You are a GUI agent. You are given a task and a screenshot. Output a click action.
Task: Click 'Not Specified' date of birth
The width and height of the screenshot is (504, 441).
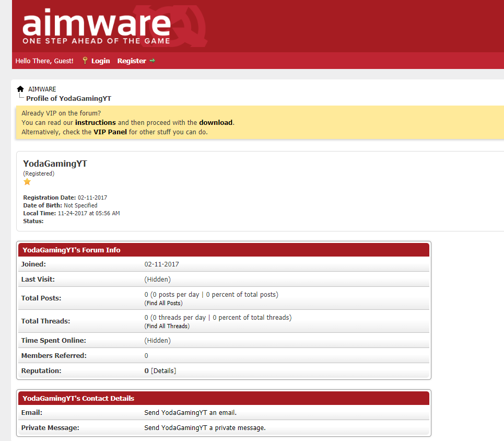coord(80,205)
